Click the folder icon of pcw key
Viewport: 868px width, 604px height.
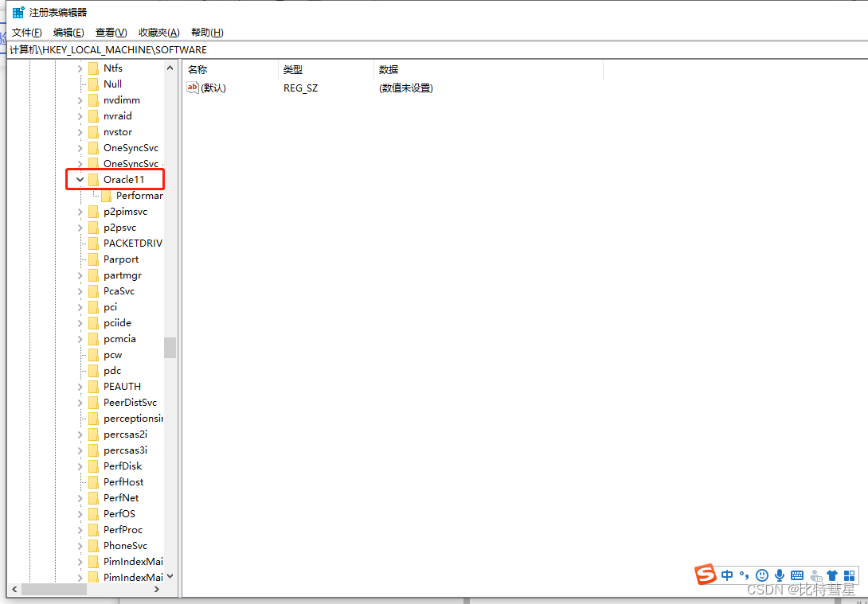coord(93,355)
